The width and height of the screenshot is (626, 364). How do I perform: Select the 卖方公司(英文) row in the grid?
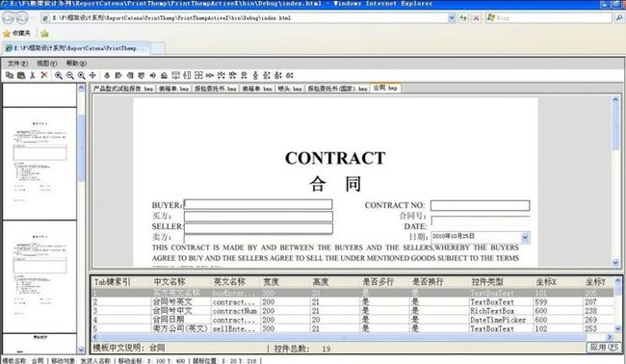[x=352, y=328]
